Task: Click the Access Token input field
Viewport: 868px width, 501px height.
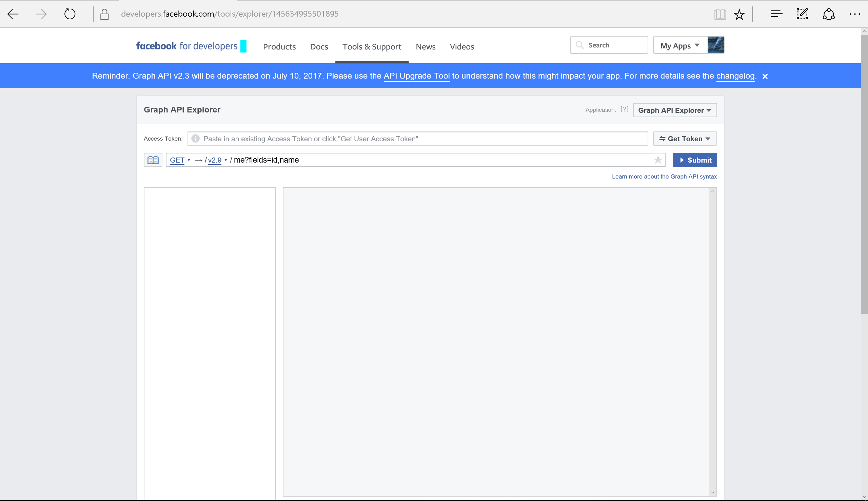Action: pos(417,139)
